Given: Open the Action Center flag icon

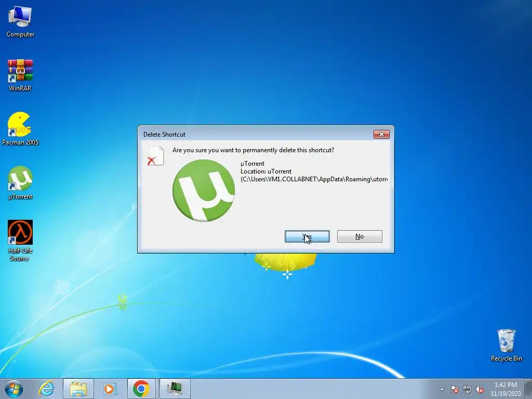Looking at the screenshot, I should (454, 390).
